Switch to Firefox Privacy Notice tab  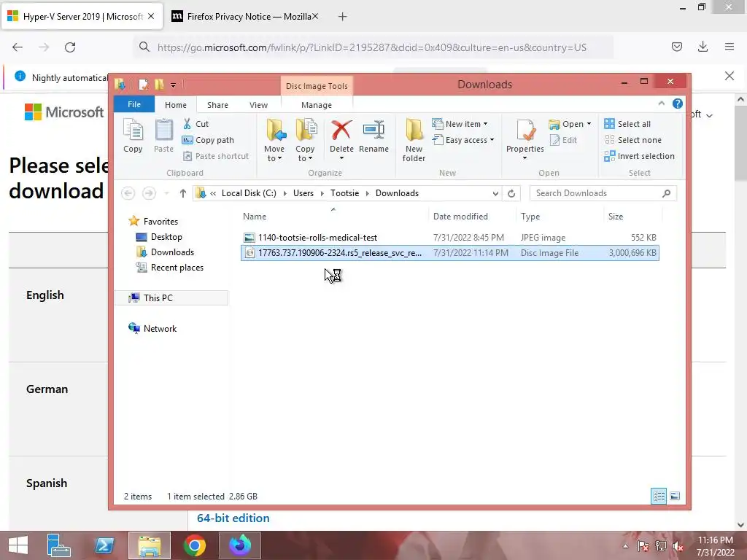[x=245, y=17]
